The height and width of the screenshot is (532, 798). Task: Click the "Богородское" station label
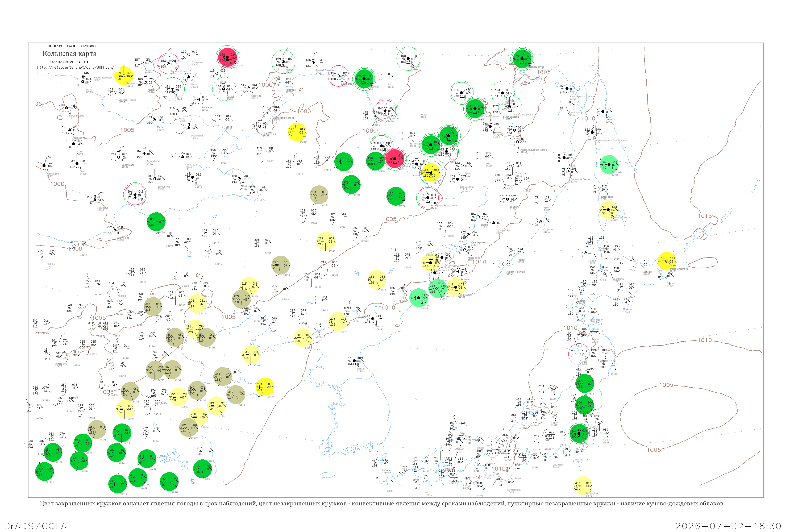point(575,113)
